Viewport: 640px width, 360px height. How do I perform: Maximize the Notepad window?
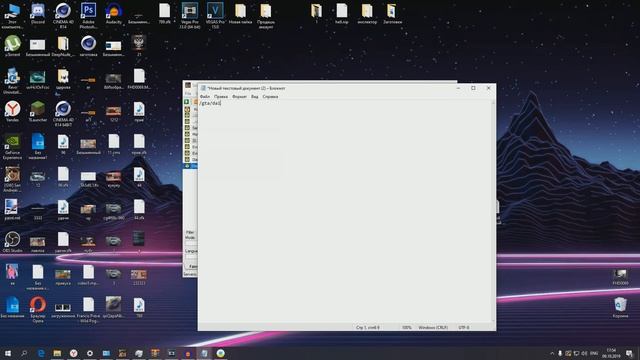[473, 88]
